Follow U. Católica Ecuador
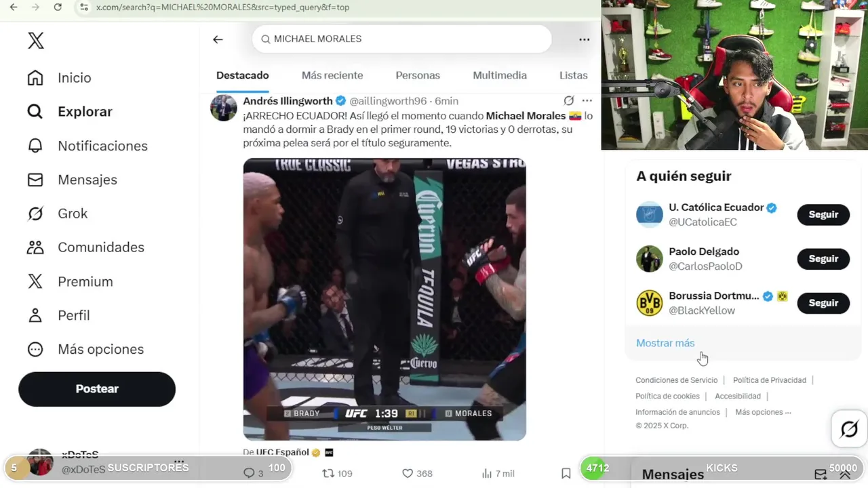 (x=823, y=215)
